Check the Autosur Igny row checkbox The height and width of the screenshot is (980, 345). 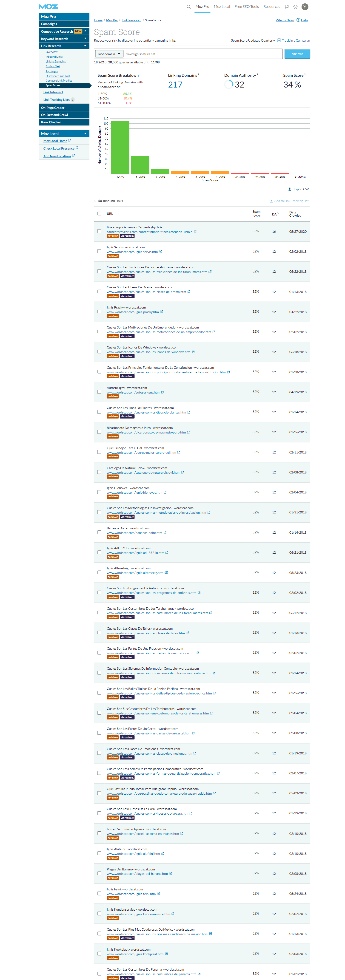click(99, 392)
